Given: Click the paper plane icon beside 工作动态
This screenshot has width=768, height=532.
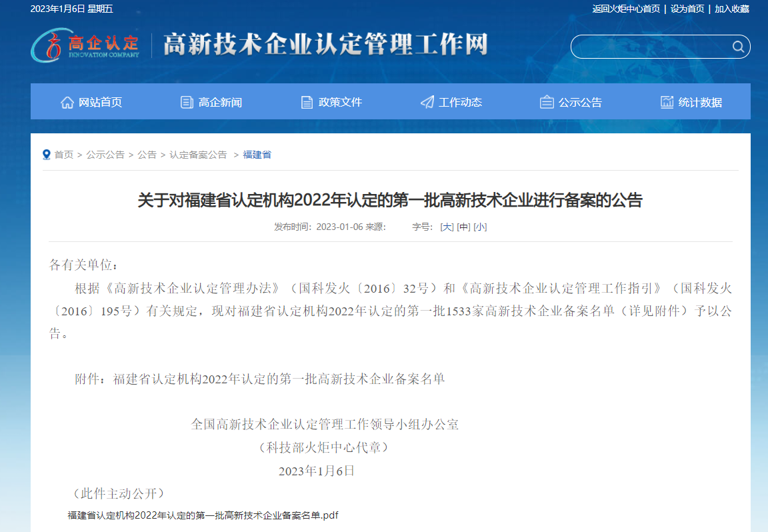Looking at the screenshot, I should (x=427, y=102).
